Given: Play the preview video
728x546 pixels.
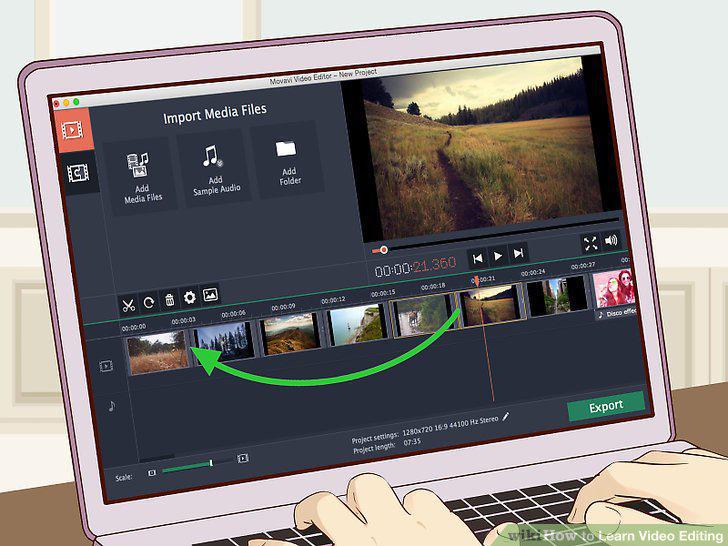Looking at the screenshot, I should [498, 256].
